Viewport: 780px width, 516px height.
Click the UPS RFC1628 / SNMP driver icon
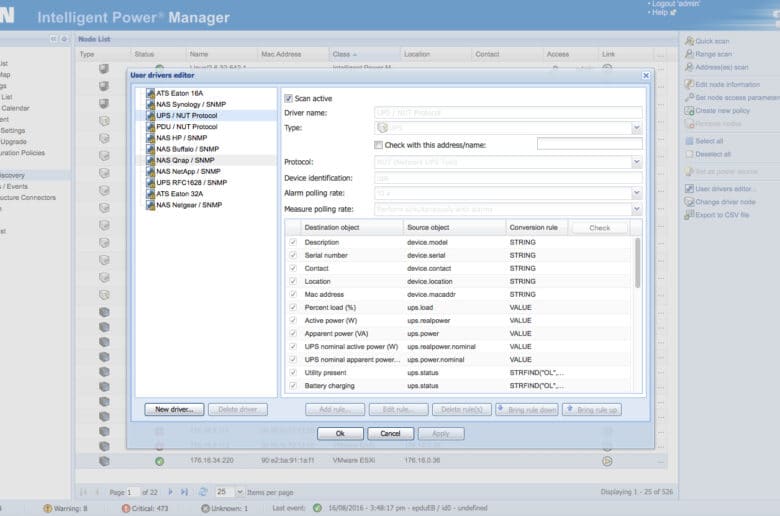pos(150,183)
